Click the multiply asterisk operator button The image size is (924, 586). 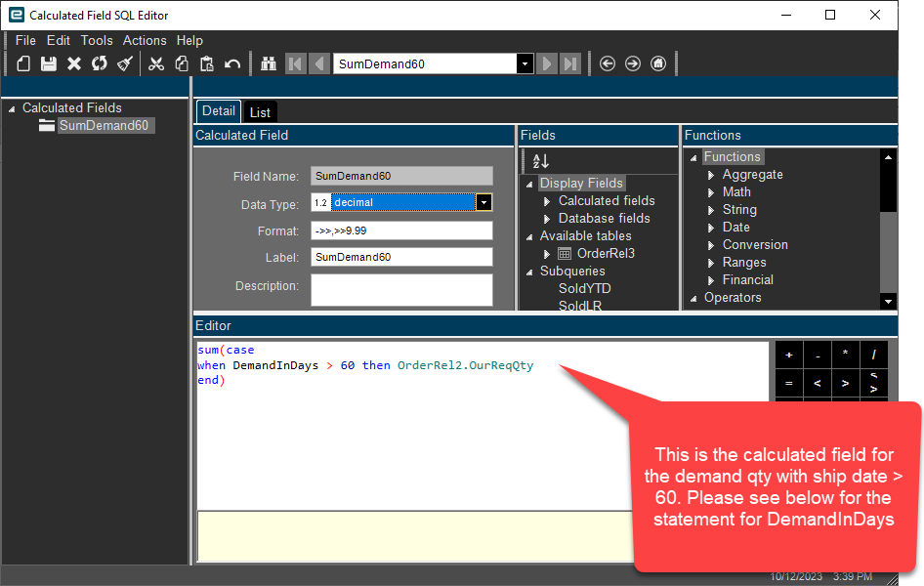coord(845,356)
